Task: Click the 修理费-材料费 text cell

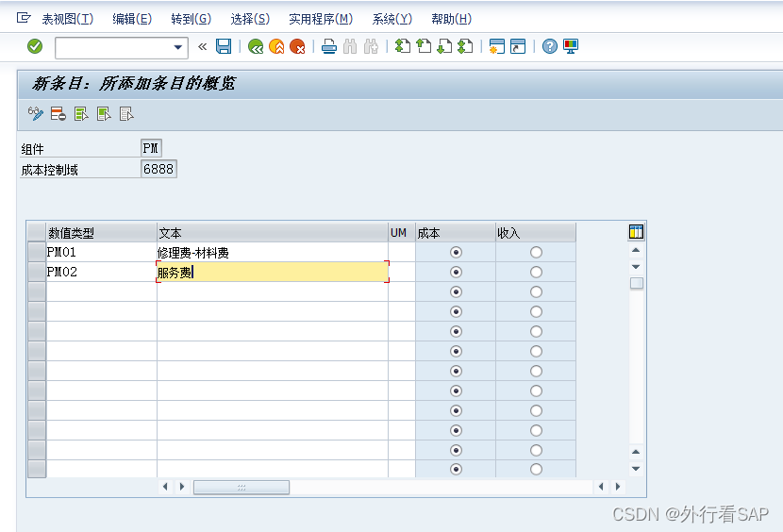Action: click(272, 252)
